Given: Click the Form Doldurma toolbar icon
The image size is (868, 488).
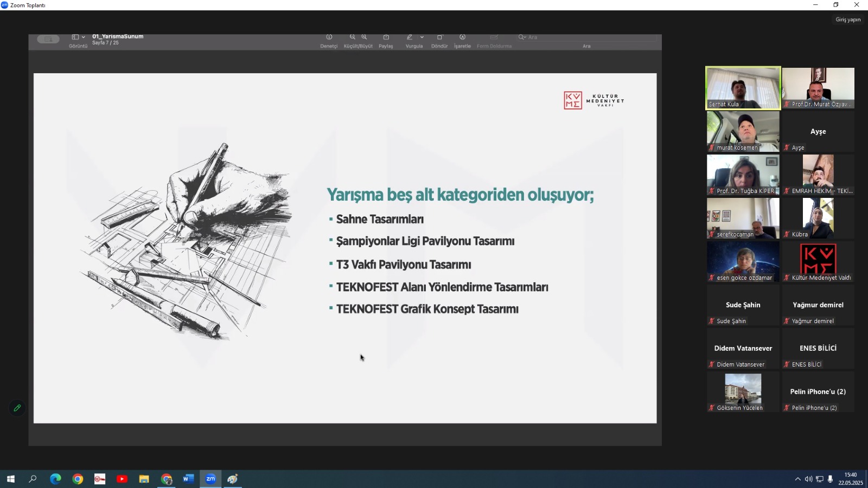Looking at the screenshot, I should pyautogui.click(x=494, y=37).
